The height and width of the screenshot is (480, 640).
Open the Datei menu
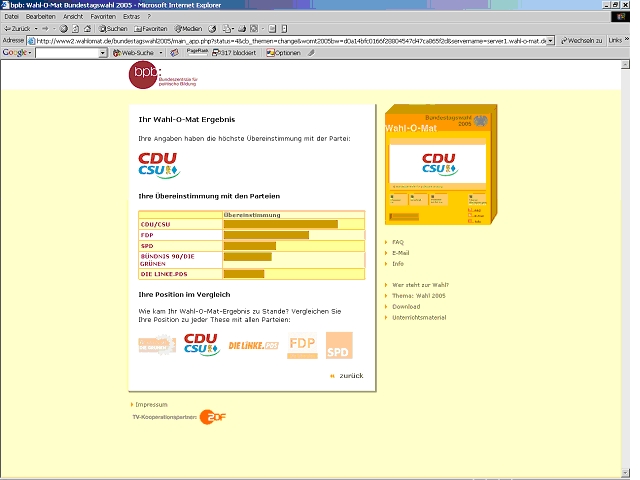11,17
